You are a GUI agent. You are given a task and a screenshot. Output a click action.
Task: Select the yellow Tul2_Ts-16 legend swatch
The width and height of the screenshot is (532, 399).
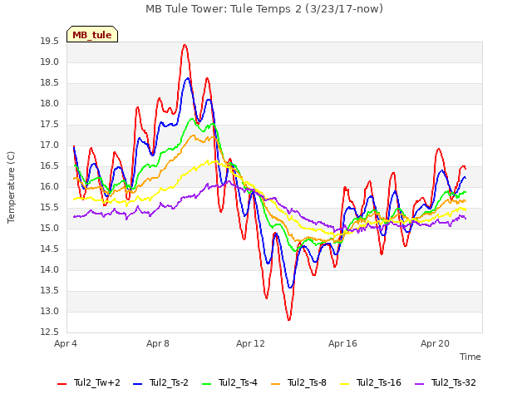tap(345, 384)
